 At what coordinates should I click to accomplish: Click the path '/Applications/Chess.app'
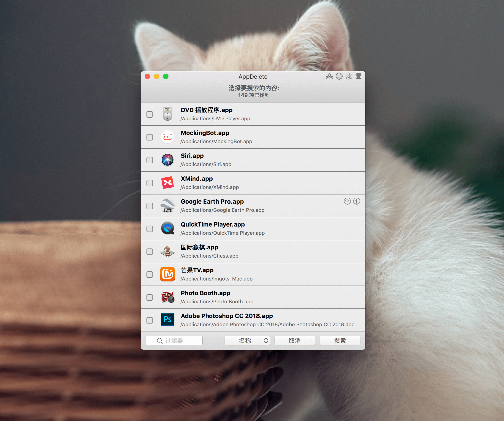209,256
